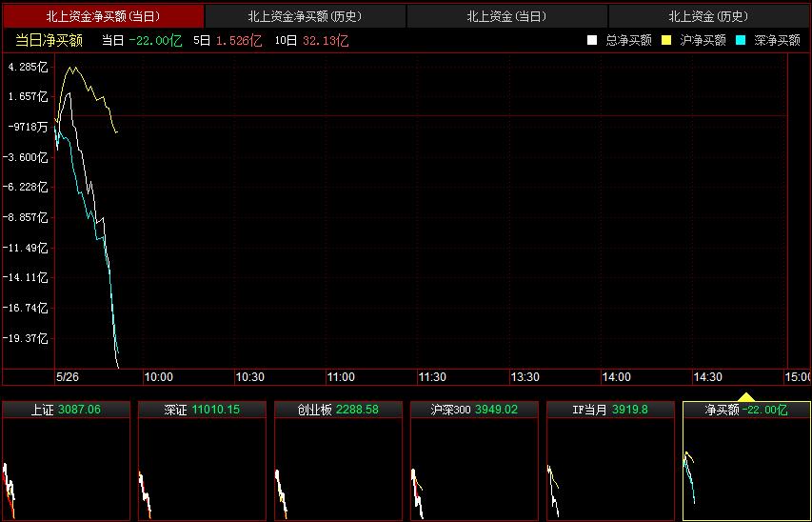Open the 上证 index mini chart
The width and height of the screenshot is (812, 522).
pos(66,461)
